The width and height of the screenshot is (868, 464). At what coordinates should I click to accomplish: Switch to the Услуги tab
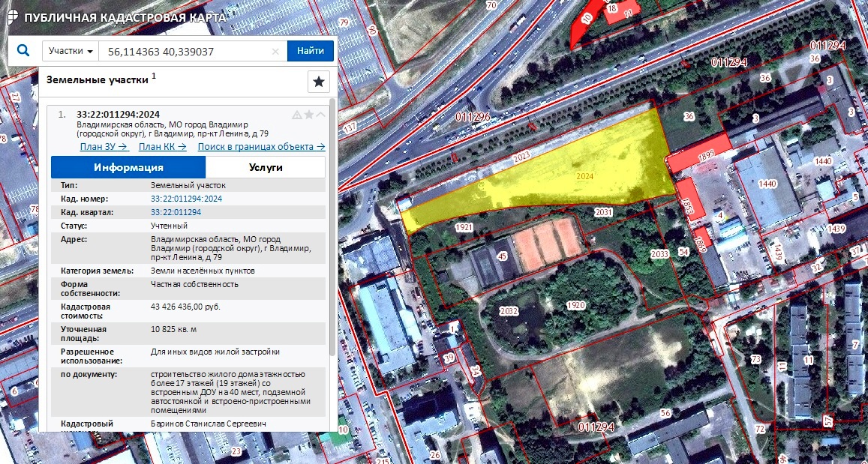tap(266, 167)
